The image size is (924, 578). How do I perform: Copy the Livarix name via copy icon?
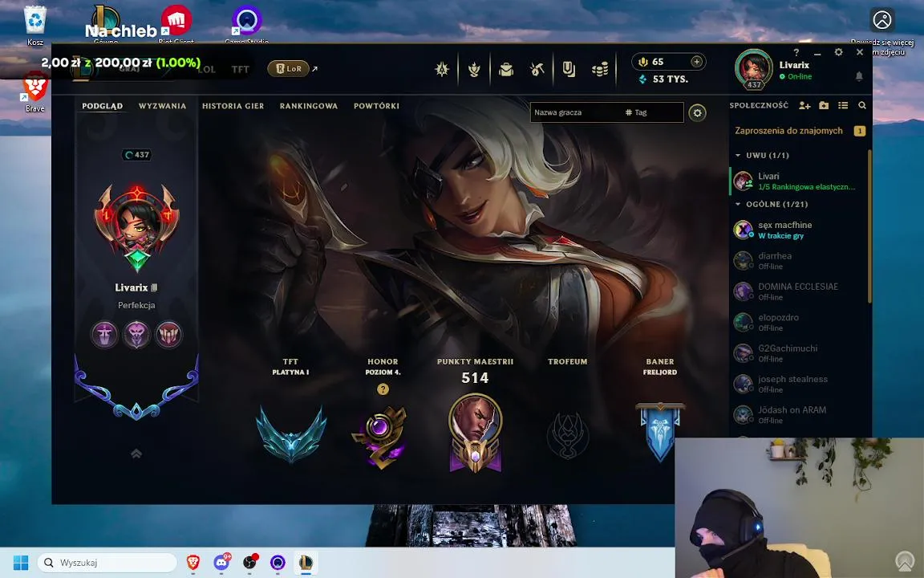point(154,288)
